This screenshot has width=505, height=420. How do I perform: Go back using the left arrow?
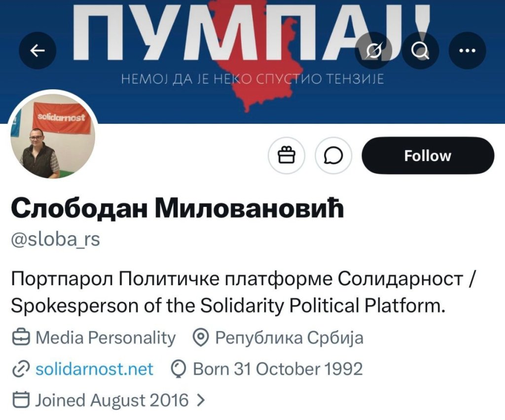pos(37,50)
